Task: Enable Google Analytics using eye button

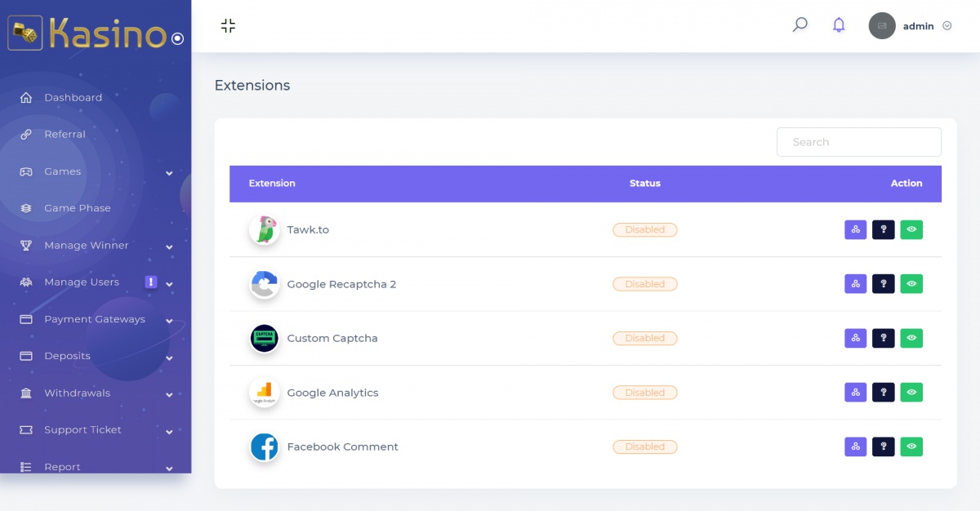Action: pos(911,393)
